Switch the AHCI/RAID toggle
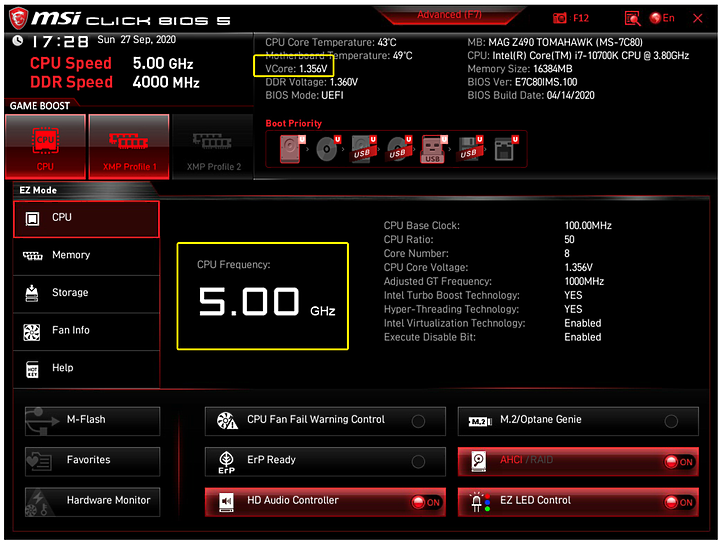Viewport: 720px width, 544px height. [x=679, y=462]
